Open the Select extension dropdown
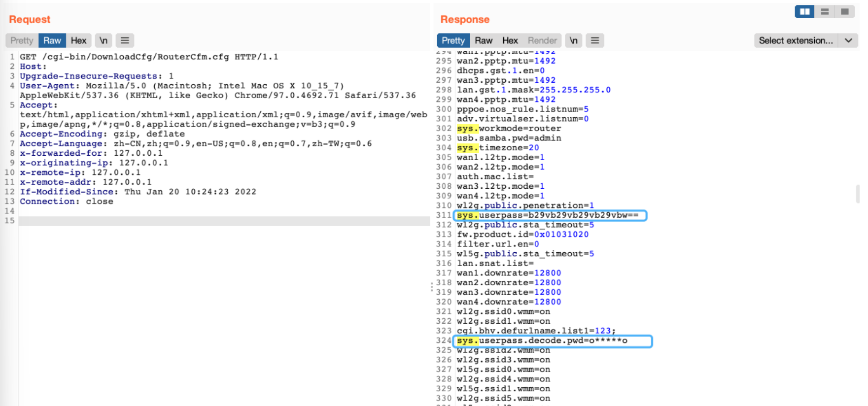868x406 pixels. 796,40
